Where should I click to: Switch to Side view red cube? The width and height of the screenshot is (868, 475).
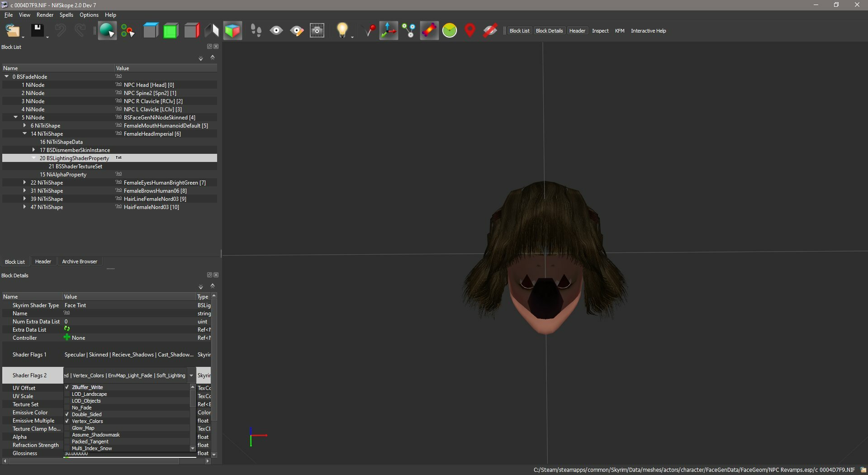tap(192, 31)
